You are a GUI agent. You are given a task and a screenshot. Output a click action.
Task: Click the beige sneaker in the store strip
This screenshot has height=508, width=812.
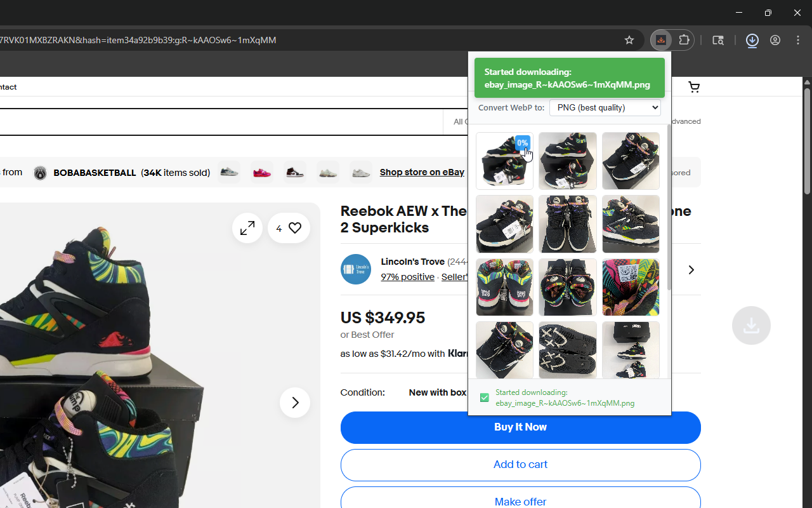click(x=328, y=172)
